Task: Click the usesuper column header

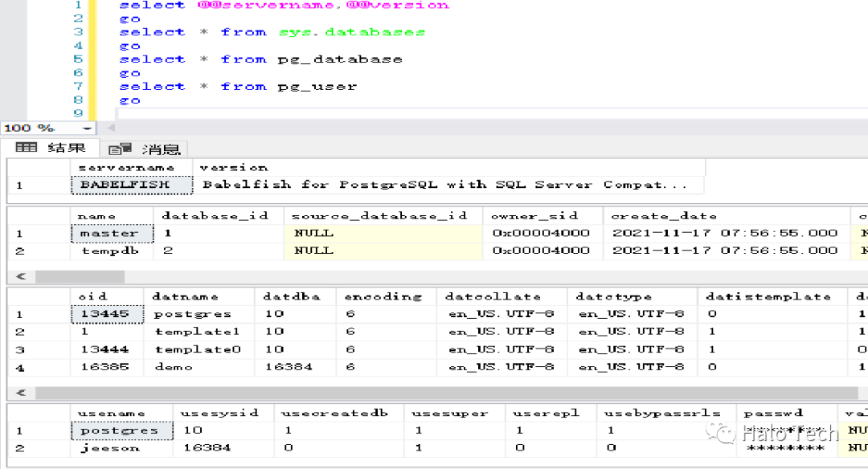Action: tap(454, 413)
